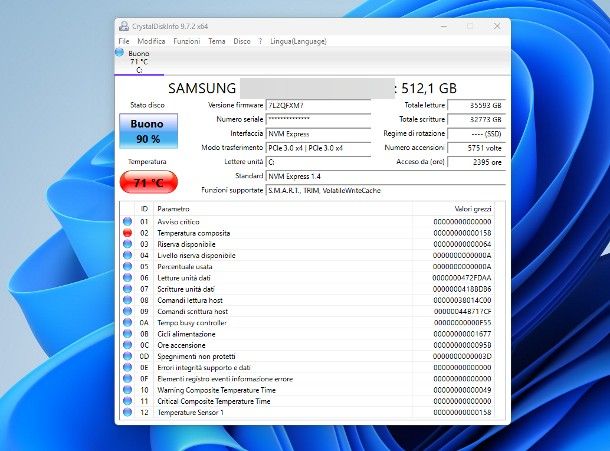
Task: Open the Lingua(Language) menu
Action: [x=298, y=41]
